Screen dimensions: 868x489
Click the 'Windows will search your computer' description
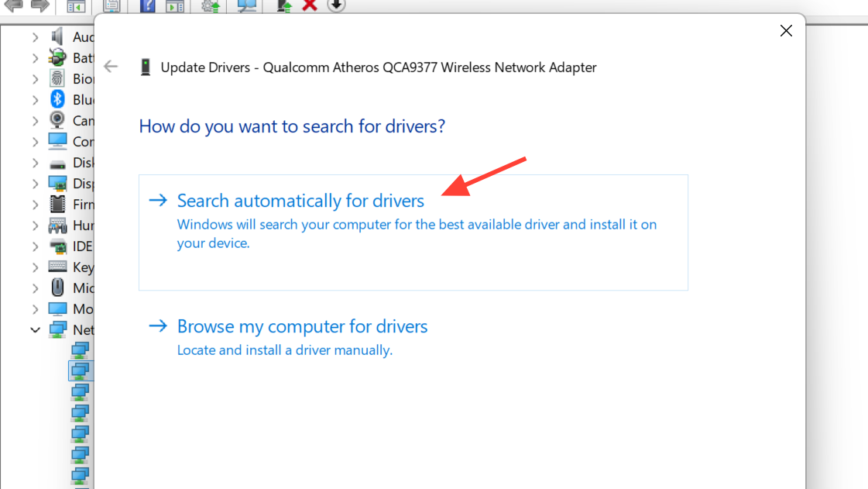click(x=417, y=234)
